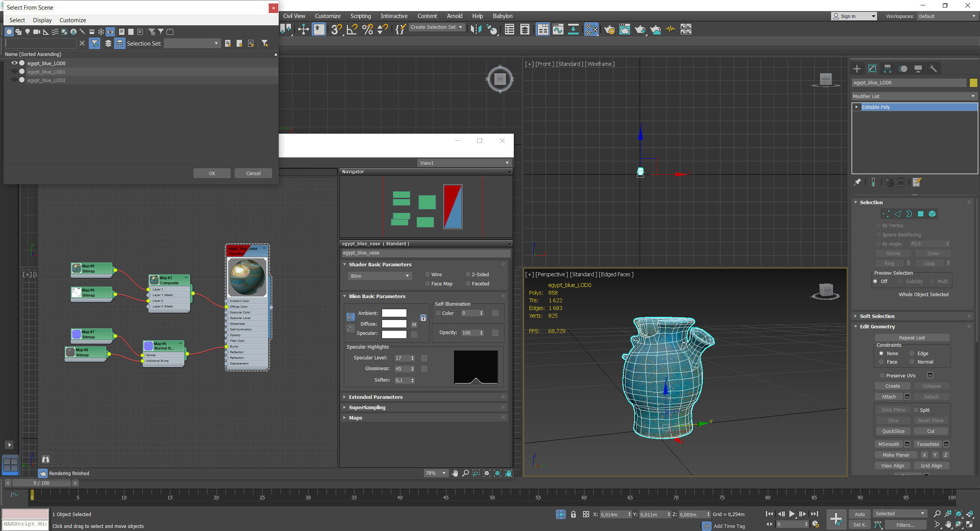Open the Motion tab icon

903,69
